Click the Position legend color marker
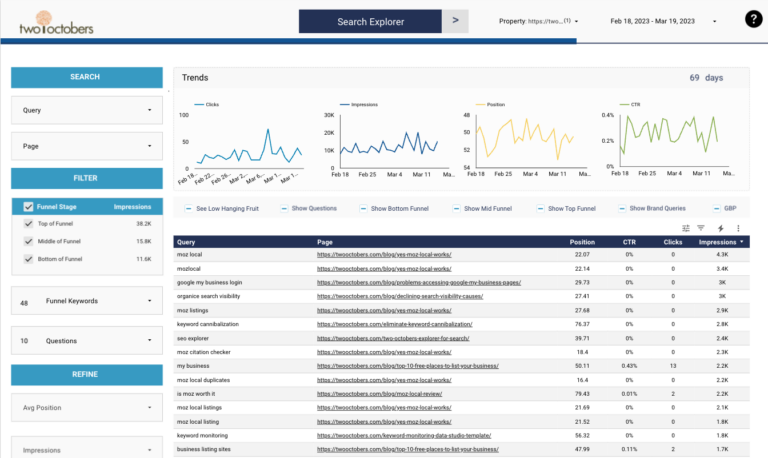Screen dimensions: 768x458 click(480, 104)
